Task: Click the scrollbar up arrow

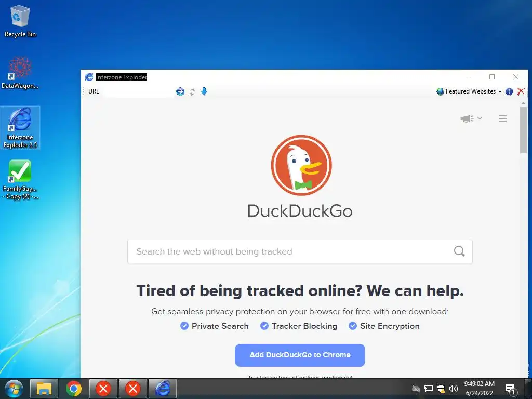Action: coord(523,103)
